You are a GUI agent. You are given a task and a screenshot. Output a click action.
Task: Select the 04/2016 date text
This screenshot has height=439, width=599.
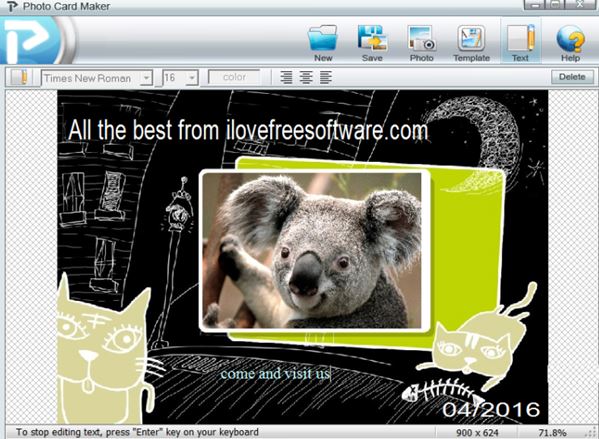pos(491,409)
